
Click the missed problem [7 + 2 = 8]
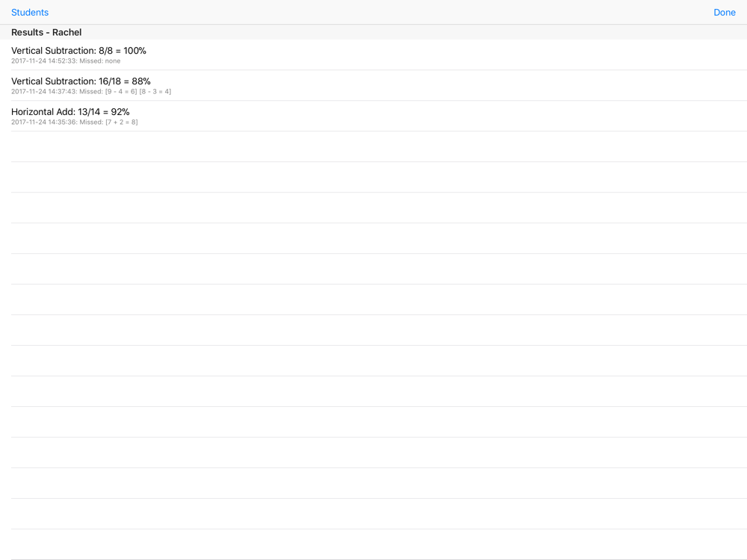[x=122, y=122]
